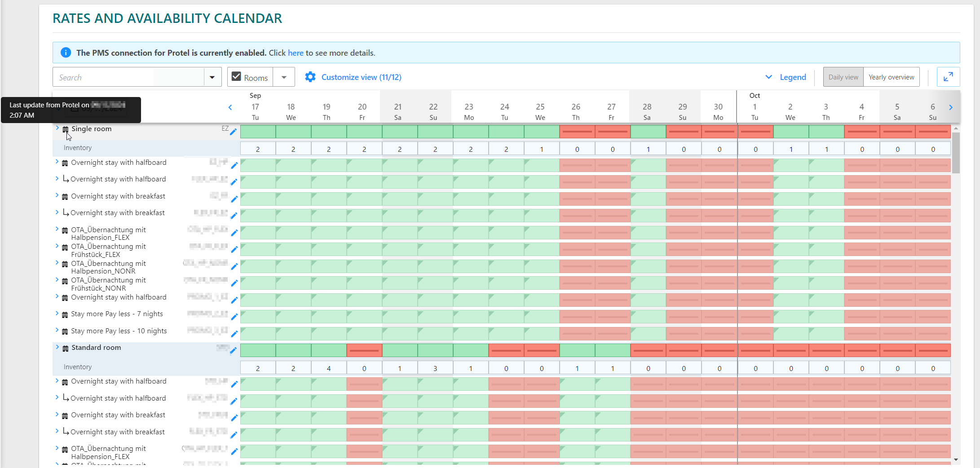Toggle the Rooms checkbox
Viewport: 980px width, 468px height.
[x=236, y=76]
